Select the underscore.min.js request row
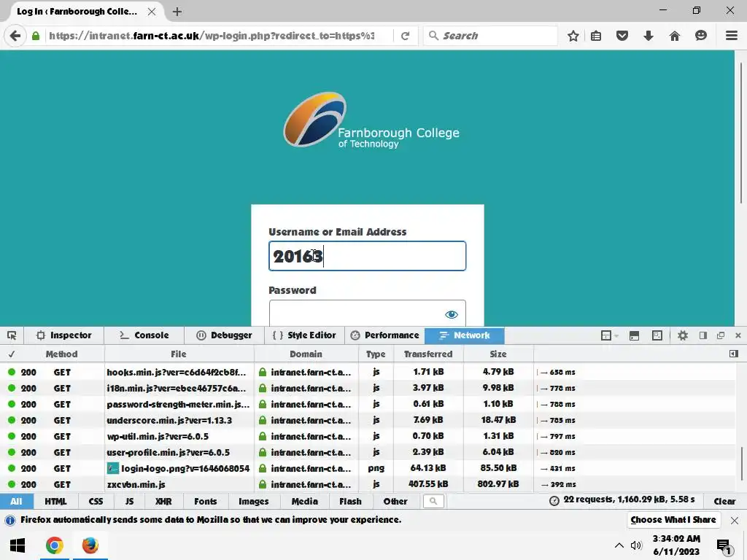Image resolution: width=747 pixels, height=560 pixels. click(368, 420)
